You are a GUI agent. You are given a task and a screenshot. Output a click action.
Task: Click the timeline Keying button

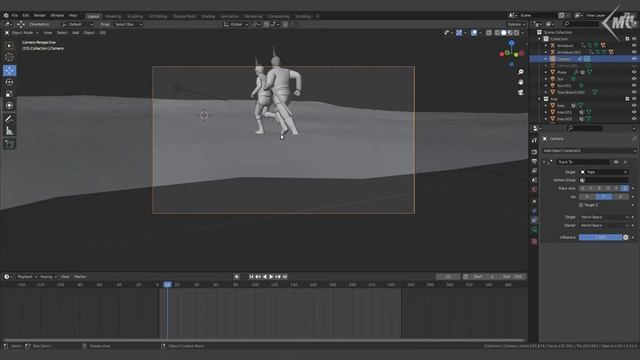[x=48, y=277]
